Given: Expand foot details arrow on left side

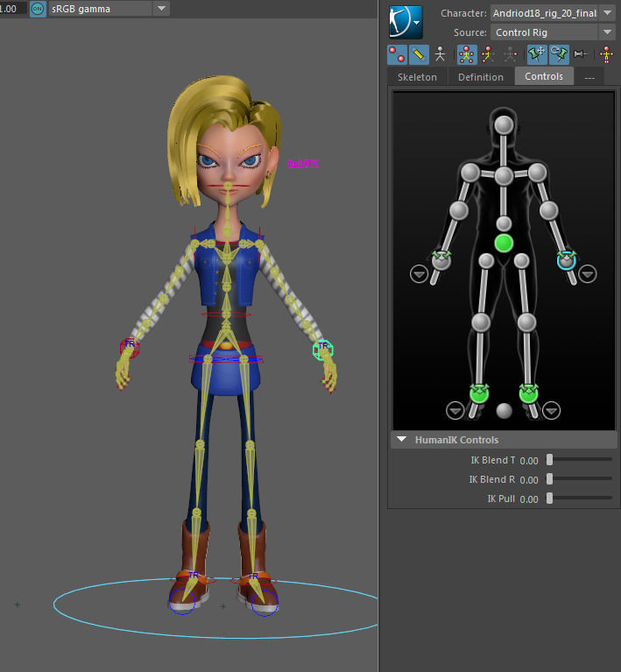Looking at the screenshot, I should 455,411.
